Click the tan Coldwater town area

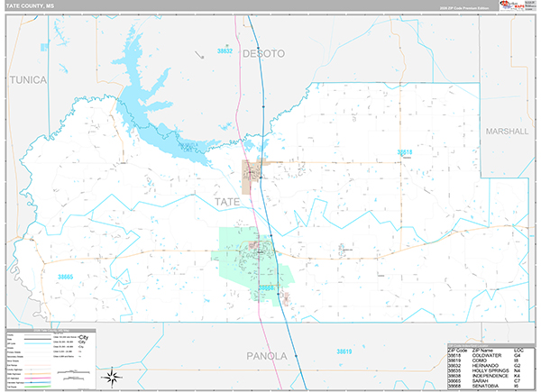click(252, 175)
